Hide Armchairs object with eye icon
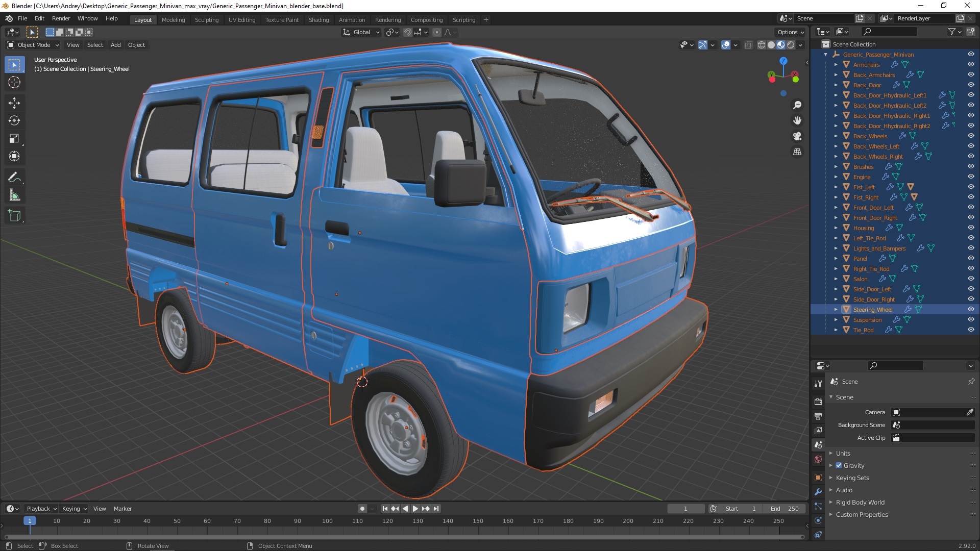The width and height of the screenshot is (980, 551). point(971,64)
